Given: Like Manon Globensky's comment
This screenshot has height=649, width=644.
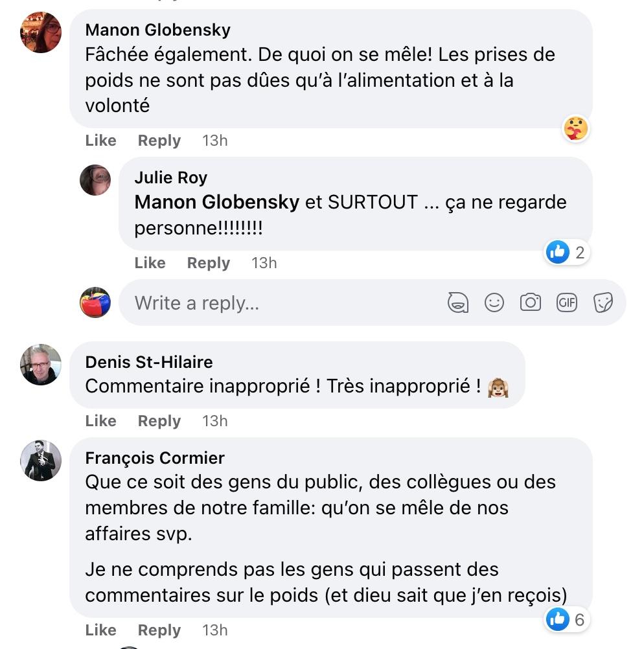Looking at the screenshot, I should click(100, 141).
